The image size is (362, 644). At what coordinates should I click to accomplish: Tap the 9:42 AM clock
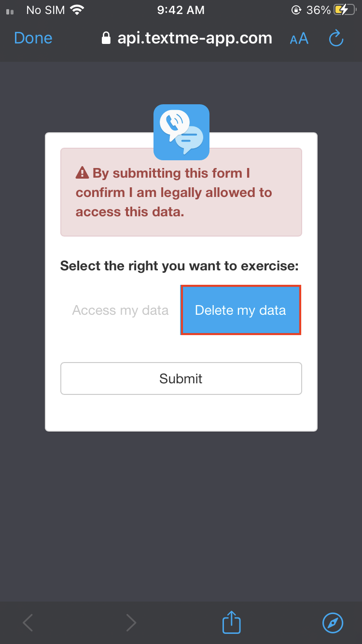pos(181,10)
